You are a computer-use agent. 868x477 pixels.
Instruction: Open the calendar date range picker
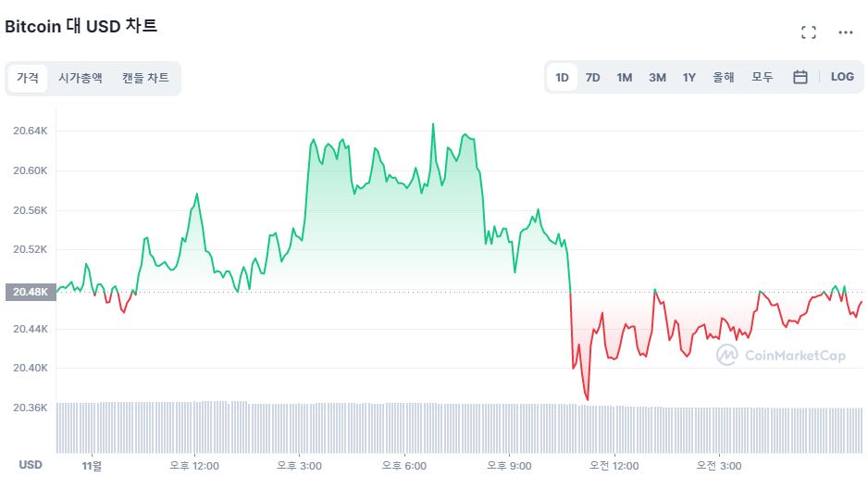click(800, 77)
